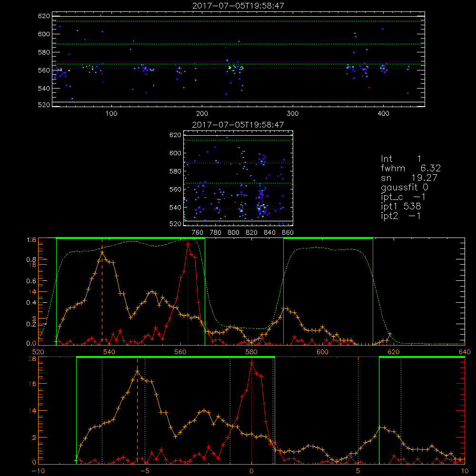
Task: Select the "fwhm 6.32" readout line
Action: (x=411, y=168)
